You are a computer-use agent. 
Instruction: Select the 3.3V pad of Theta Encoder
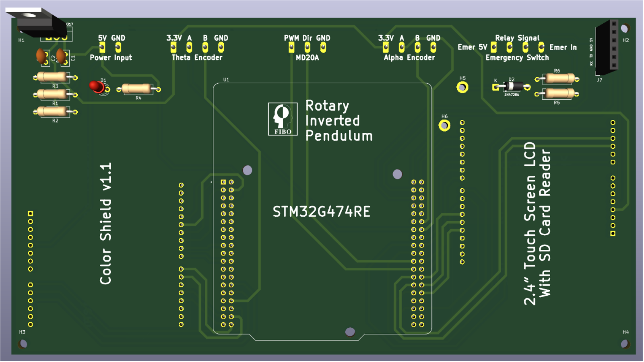[x=173, y=47]
